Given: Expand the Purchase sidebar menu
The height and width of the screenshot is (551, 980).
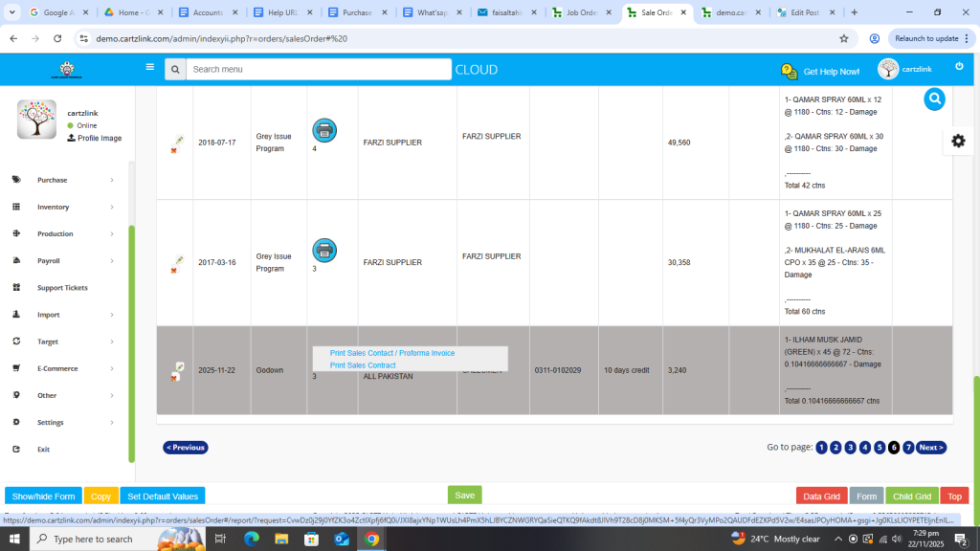Looking at the screenshot, I should click(x=53, y=180).
